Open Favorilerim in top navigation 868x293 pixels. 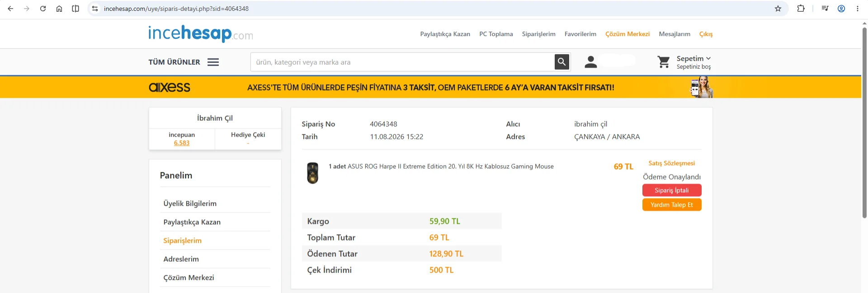[x=580, y=34]
